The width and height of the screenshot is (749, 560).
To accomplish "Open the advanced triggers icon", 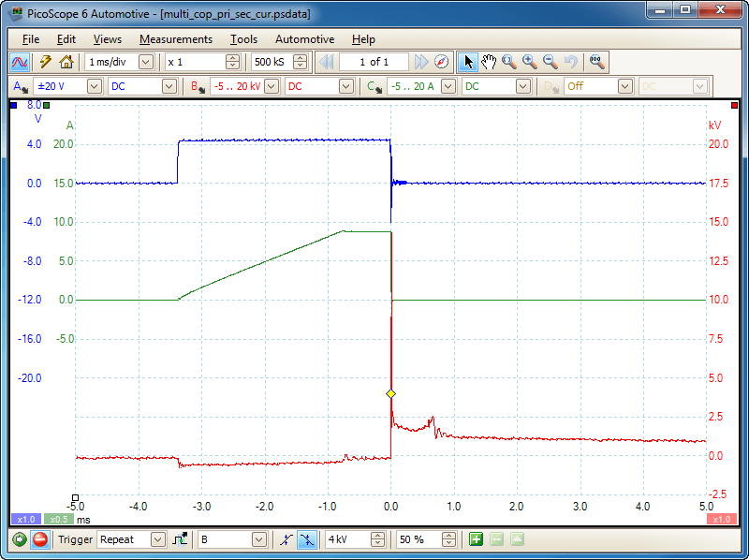I will tap(180, 539).
